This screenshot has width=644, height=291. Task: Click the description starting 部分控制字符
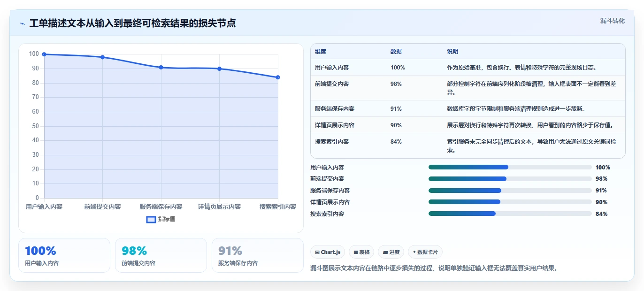(x=531, y=88)
